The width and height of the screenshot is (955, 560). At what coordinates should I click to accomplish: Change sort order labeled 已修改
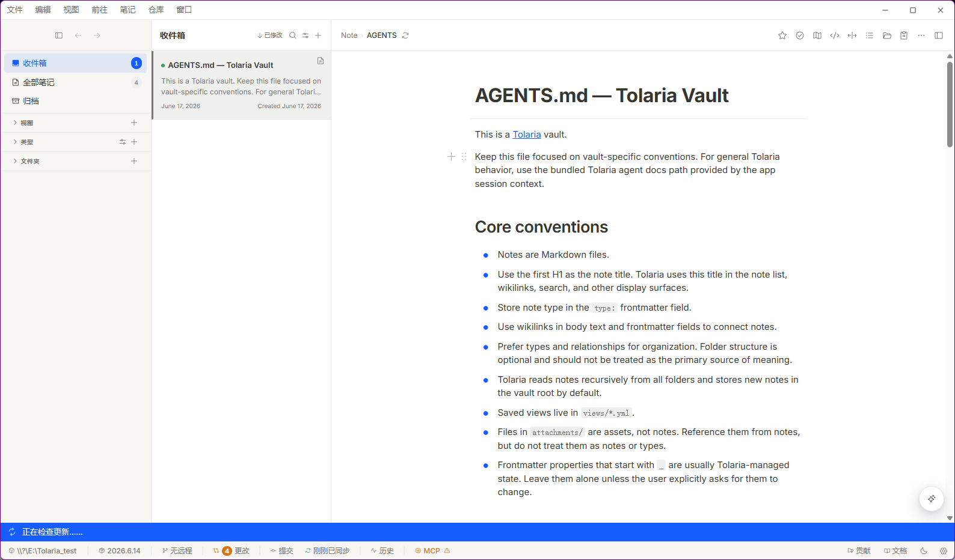(x=269, y=35)
